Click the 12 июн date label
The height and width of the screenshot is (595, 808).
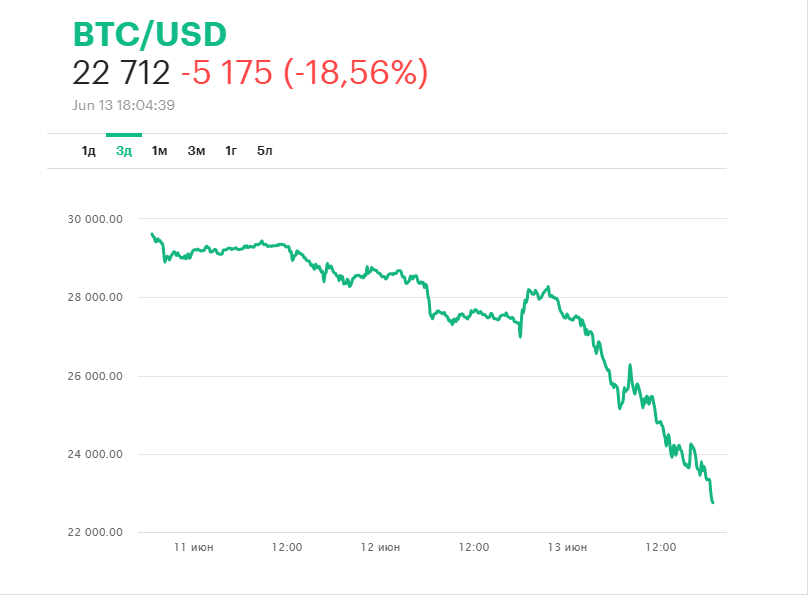[x=380, y=547]
